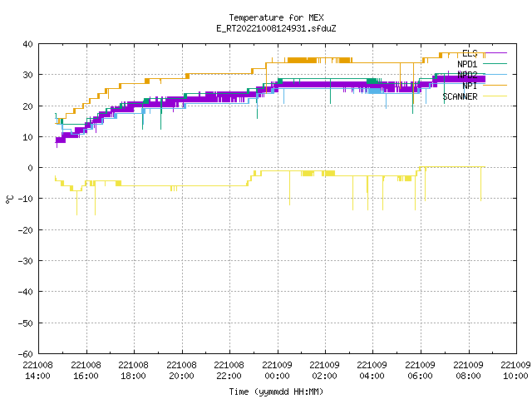Click the x-axis tick label 221008 18:00
Image resolution: width=532 pixels, height=399 pixels.
coord(133,371)
